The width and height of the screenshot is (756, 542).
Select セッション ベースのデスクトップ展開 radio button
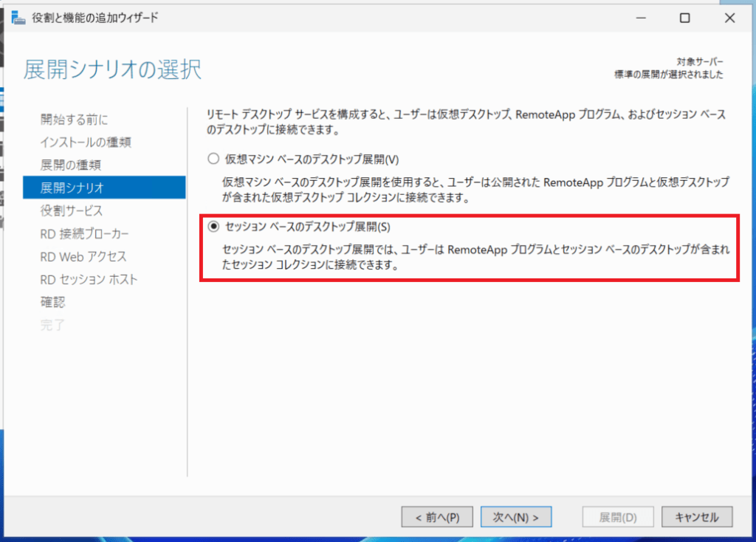214,227
